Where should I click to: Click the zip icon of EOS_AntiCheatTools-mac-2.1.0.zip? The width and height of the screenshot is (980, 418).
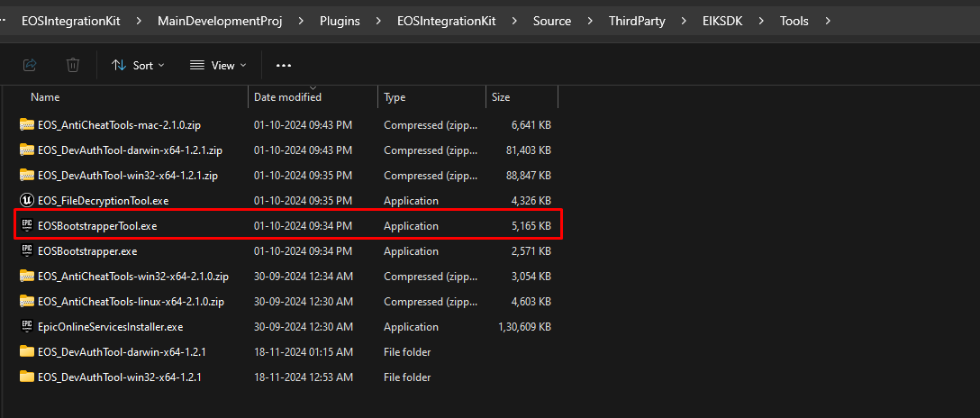click(26, 125)
